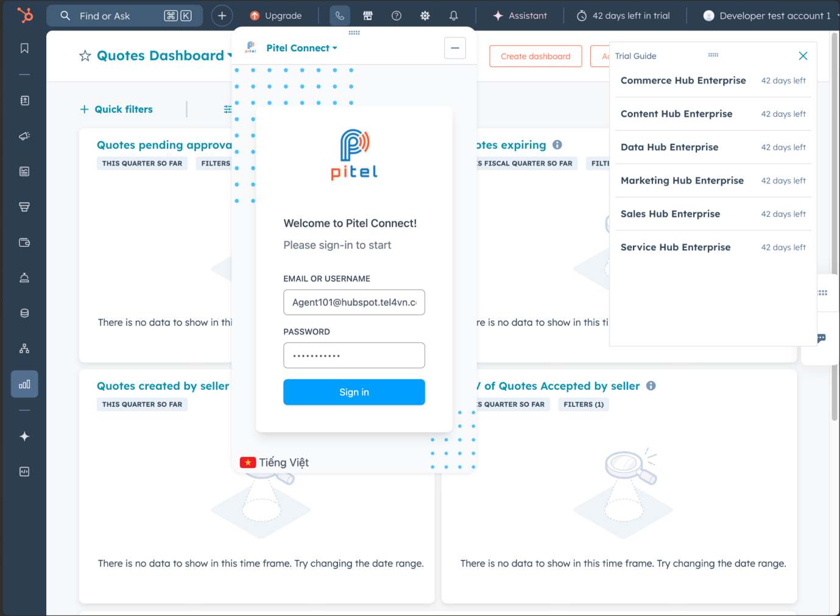840x616 pixels.
Task: Click info icon next to Quotes expiring
Action: tap(557, 144)
